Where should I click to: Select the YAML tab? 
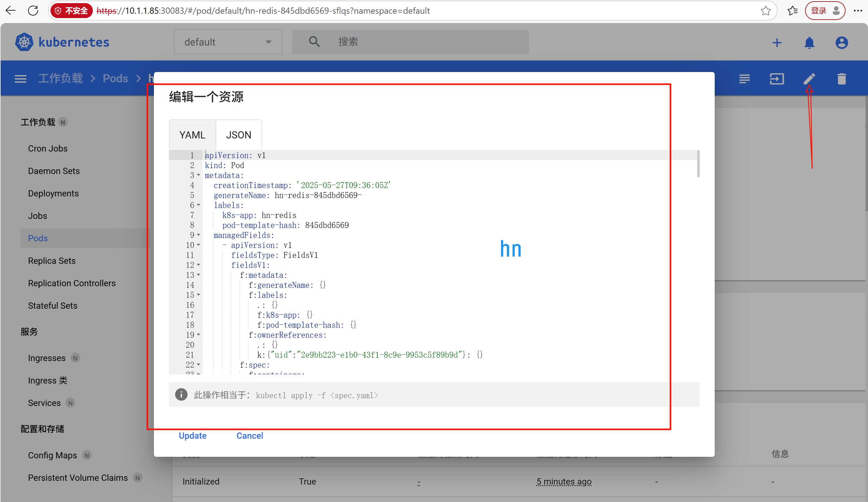(x=192, y=135)
